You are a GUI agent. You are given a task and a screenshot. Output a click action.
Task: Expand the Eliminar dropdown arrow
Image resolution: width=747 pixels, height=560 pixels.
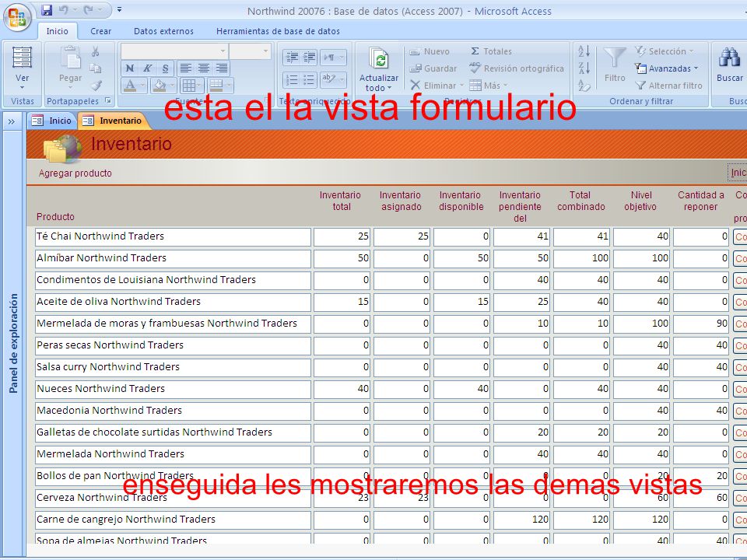click(x=462, y=86)
